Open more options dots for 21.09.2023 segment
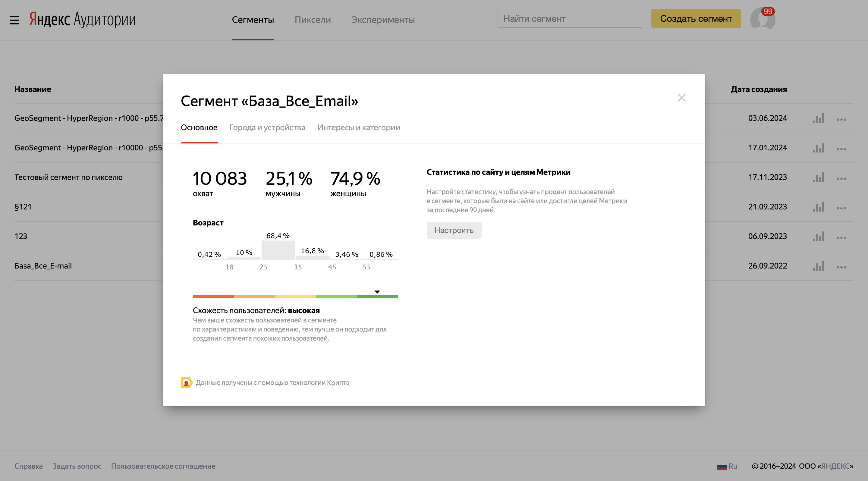The height and width of the screenshot is (481, 868). (841, 208)
